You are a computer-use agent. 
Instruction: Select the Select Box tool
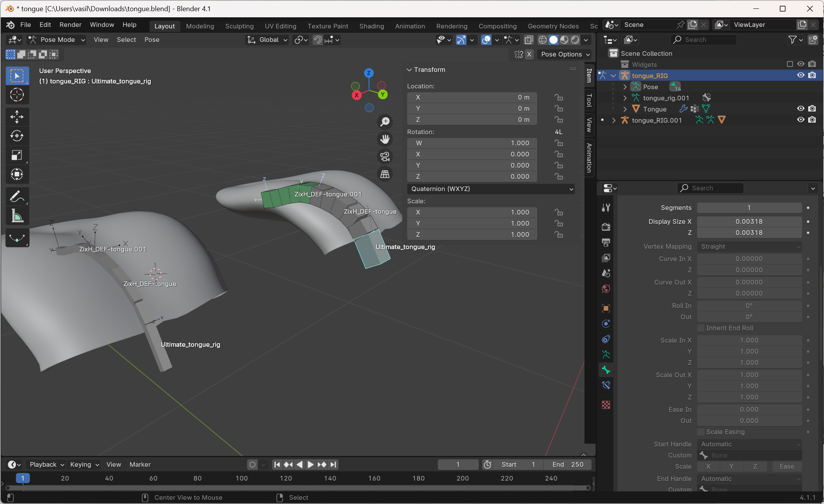pyautogui.click(x=17, y=76)
